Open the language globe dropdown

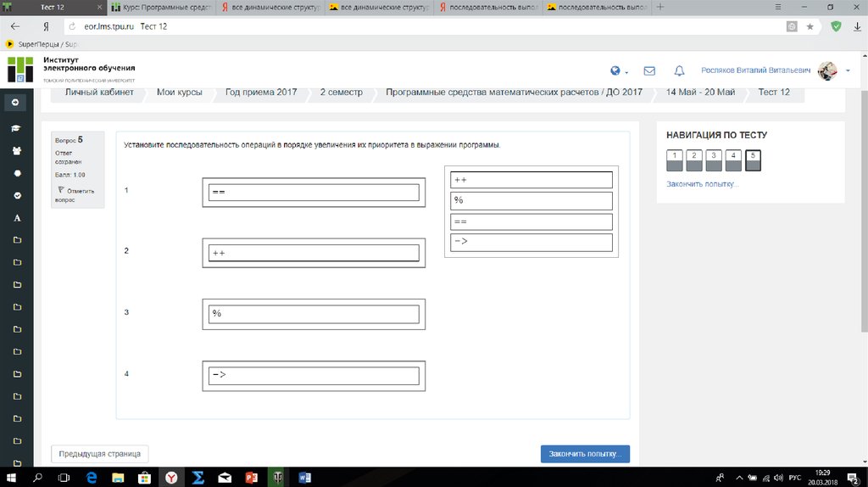pos(617,71)
